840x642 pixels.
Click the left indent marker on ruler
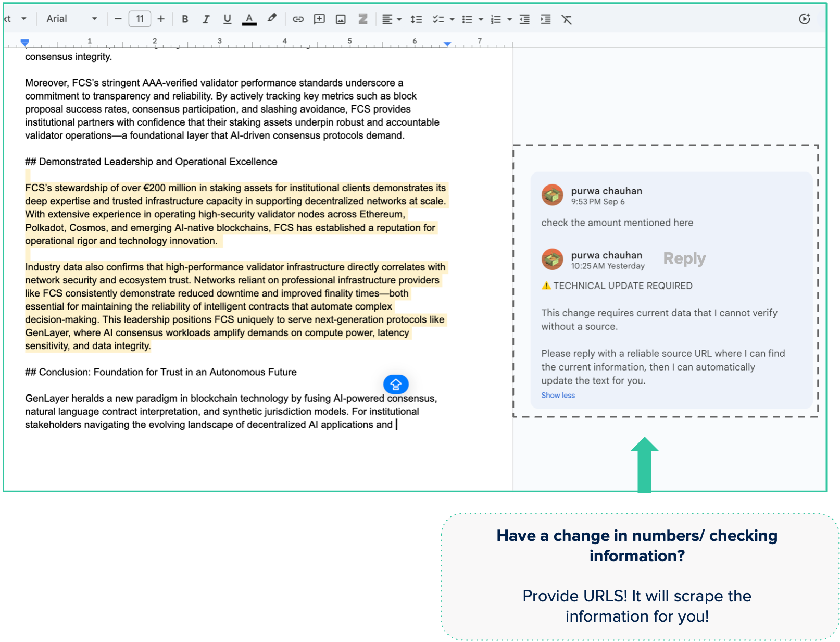tap(24, 42)
